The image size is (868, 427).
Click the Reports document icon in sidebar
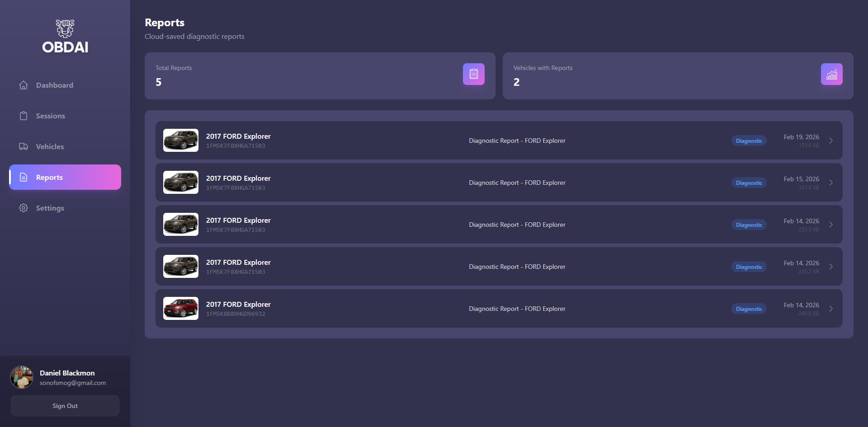24,177
